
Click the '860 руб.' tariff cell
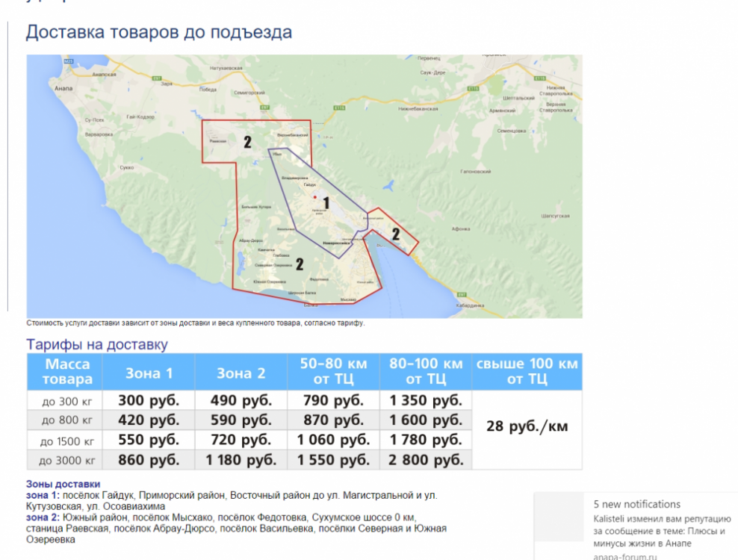tap(148, 460)
